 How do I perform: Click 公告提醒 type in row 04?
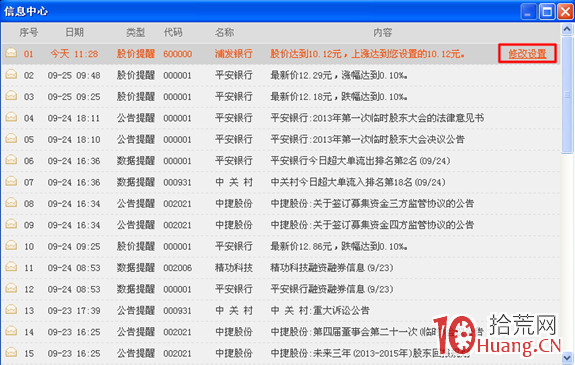(136, 118)
